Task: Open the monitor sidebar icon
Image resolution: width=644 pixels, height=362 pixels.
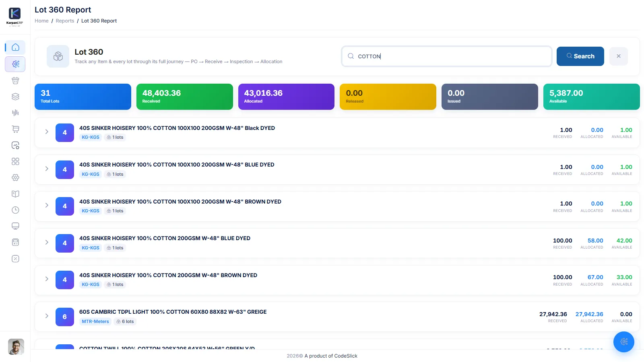Action: (15, 226)
